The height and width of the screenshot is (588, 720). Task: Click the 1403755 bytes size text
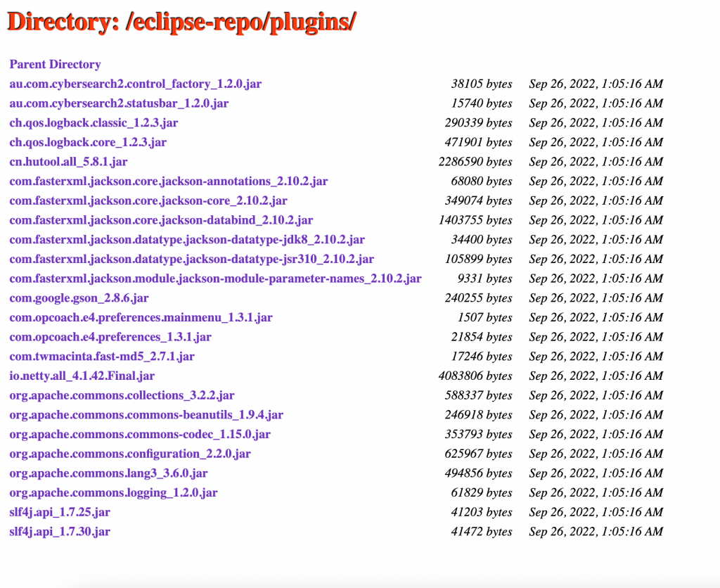pos(475,220)
